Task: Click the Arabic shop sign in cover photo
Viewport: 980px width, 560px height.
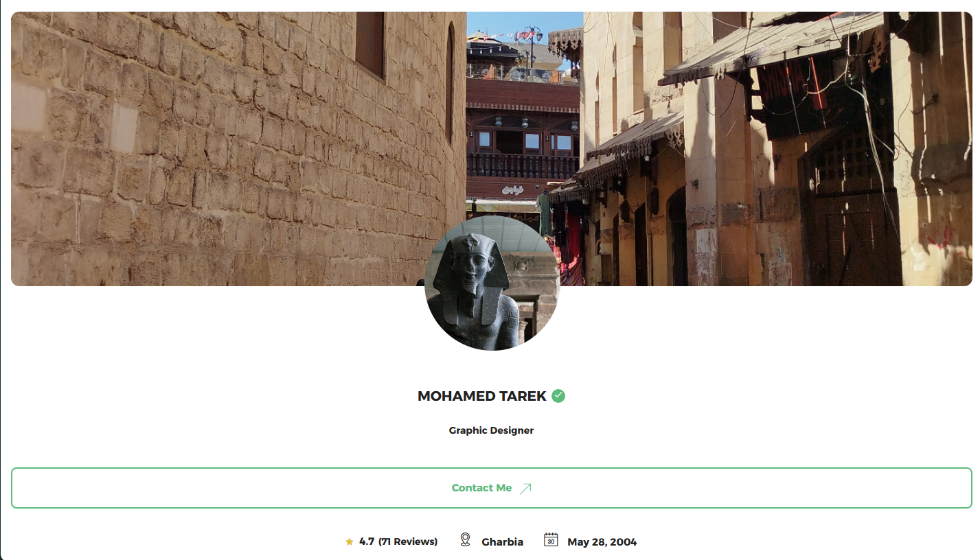Action: [512, 189]
